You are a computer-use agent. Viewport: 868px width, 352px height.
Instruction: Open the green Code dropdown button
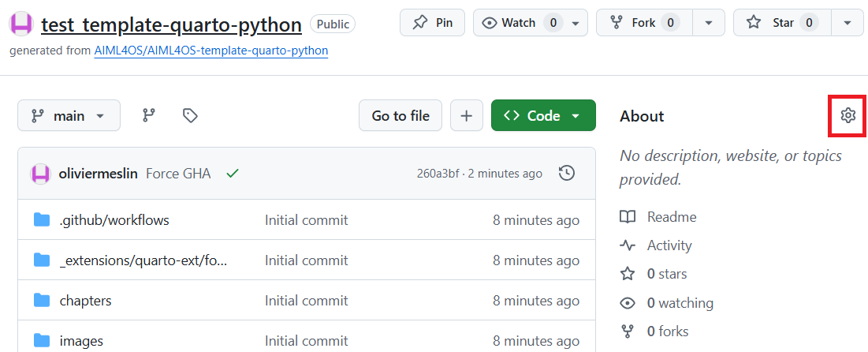[x=543, y=115]
